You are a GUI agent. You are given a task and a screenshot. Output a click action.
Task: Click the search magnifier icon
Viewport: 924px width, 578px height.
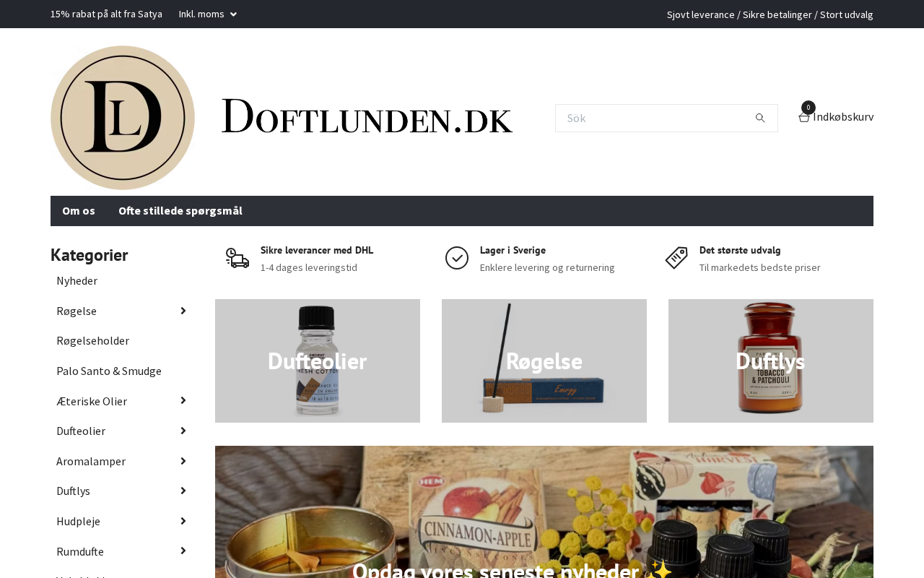pos(760,118)
